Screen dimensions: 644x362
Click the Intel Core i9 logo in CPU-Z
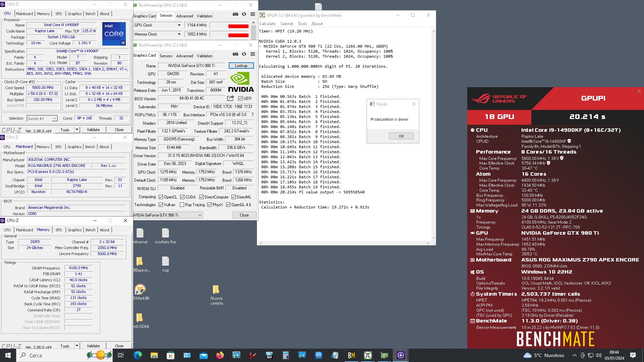click(114, 34)
